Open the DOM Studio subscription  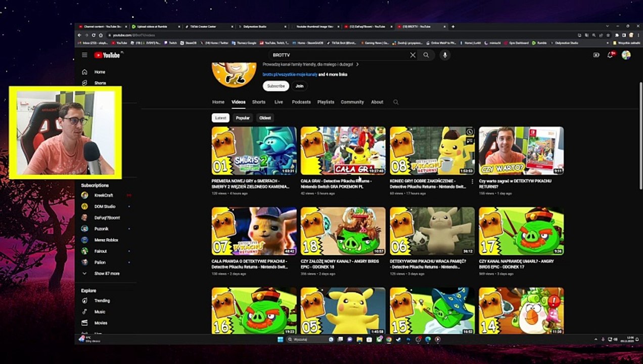click(x=106, y=206)
